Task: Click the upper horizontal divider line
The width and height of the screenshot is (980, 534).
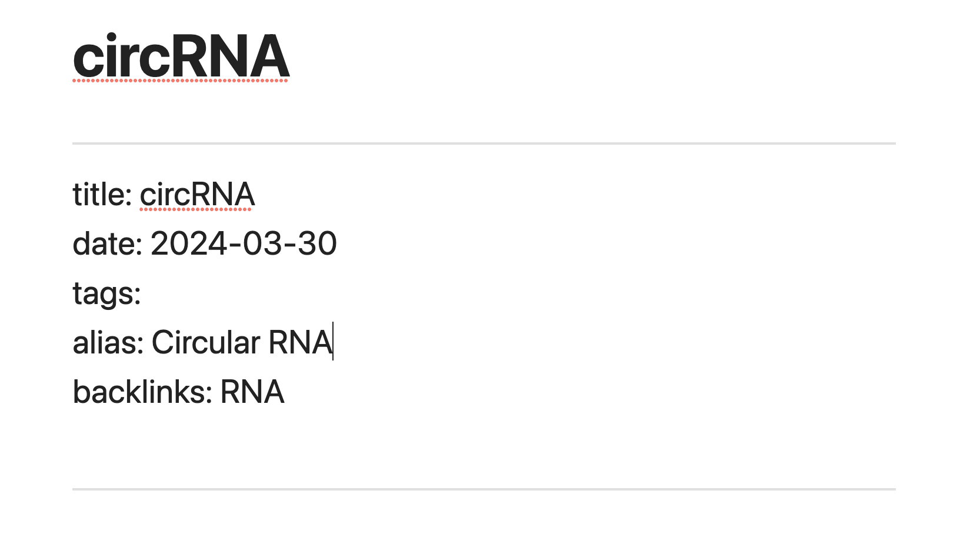Action: pos(484,143)
